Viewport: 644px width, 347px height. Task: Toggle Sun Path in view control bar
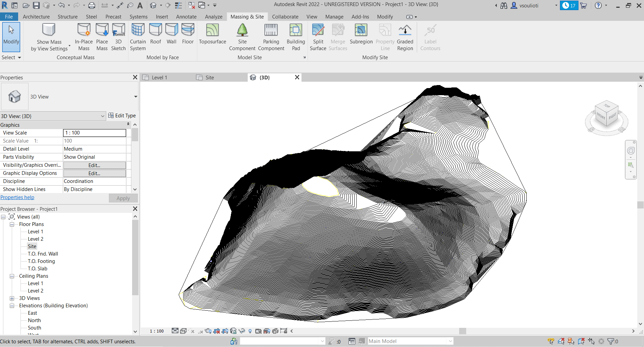pos(192,331)
